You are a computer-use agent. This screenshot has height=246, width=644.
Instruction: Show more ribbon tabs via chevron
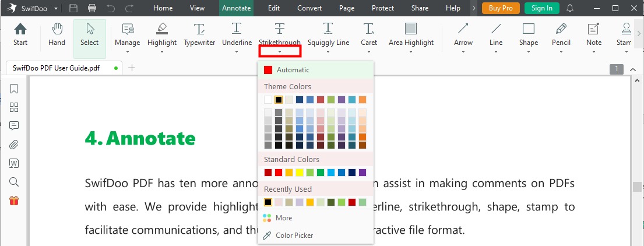tap(474, 8)
